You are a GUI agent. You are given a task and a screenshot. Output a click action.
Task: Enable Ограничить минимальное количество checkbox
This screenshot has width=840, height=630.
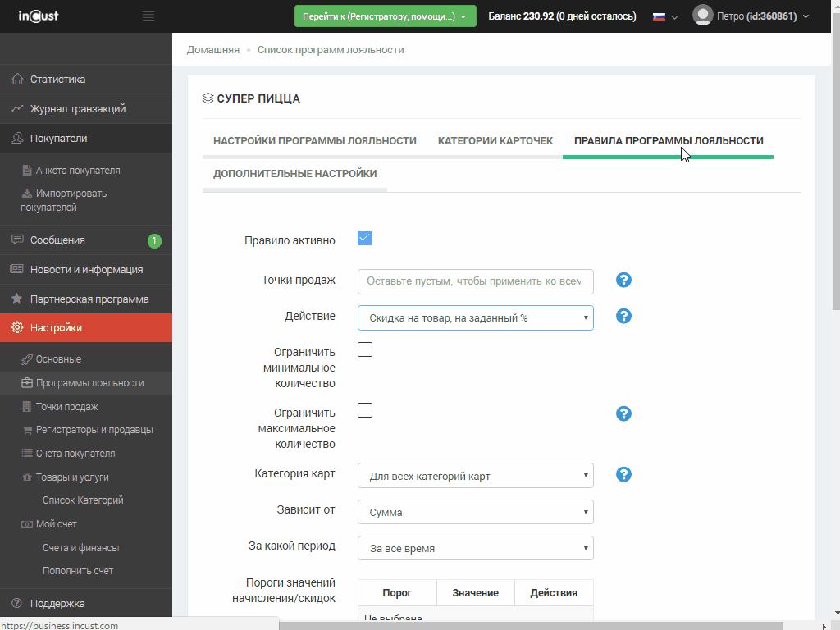click(365, 349)
